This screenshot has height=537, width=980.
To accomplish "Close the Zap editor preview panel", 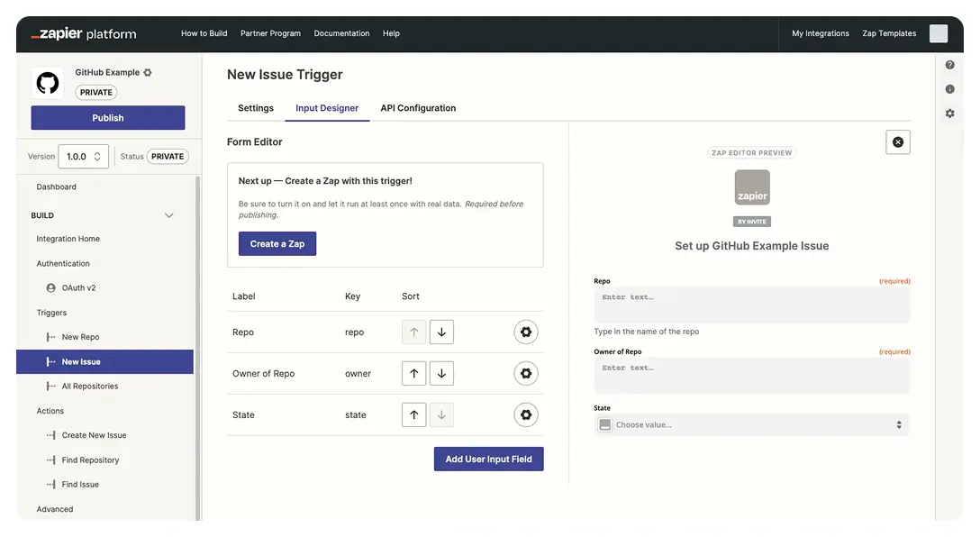I will pos(897,141).
